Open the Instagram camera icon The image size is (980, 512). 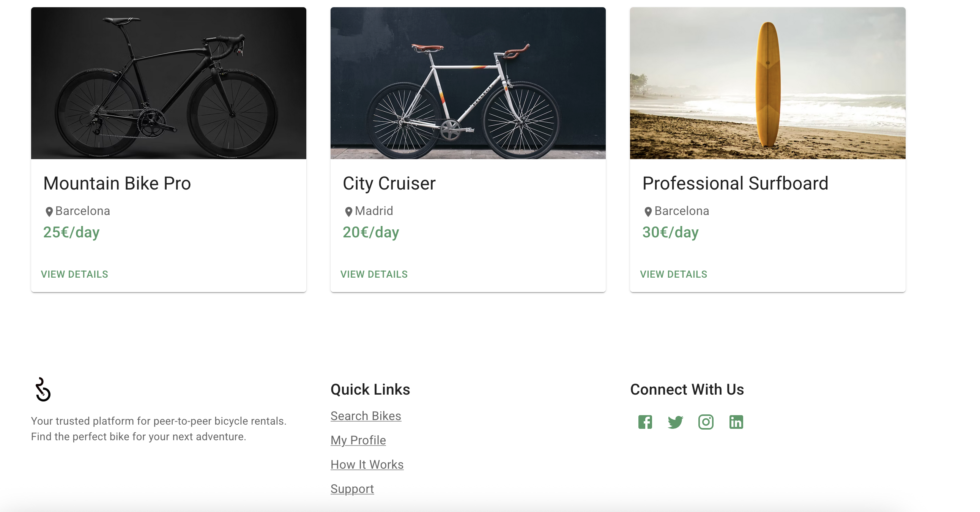point(706,422)
